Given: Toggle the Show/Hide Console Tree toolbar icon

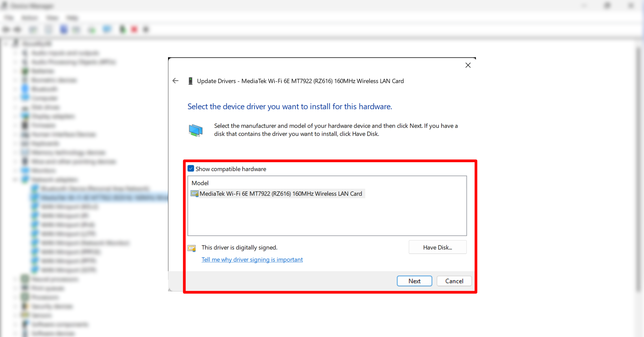Looking at the screenshot, I should (x=33, y=29).
